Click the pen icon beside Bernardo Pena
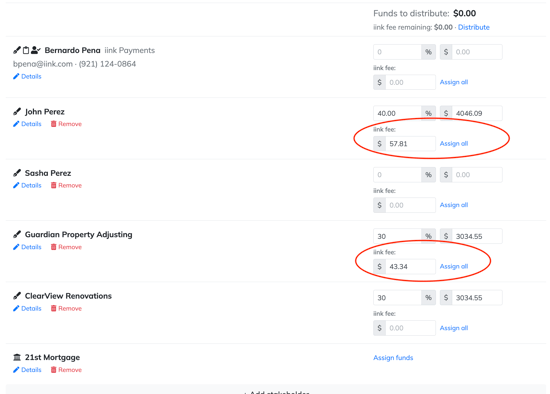 click(17, 51)
